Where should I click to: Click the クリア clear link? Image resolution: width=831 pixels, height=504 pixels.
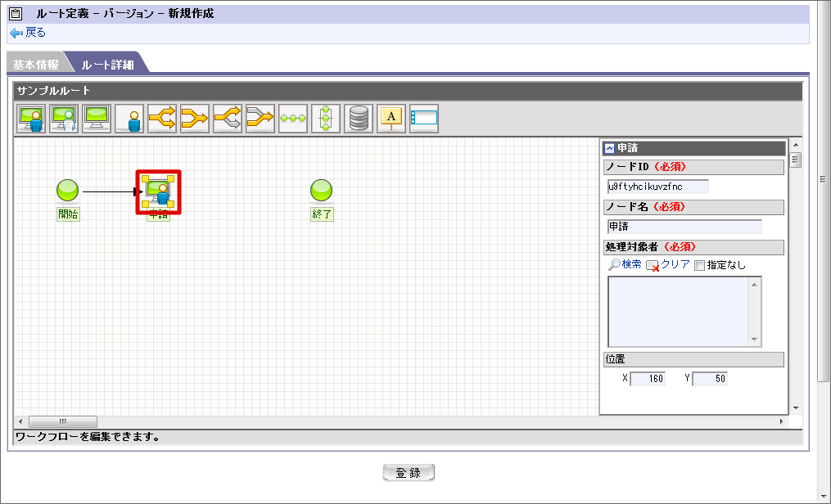coord(668,264)
